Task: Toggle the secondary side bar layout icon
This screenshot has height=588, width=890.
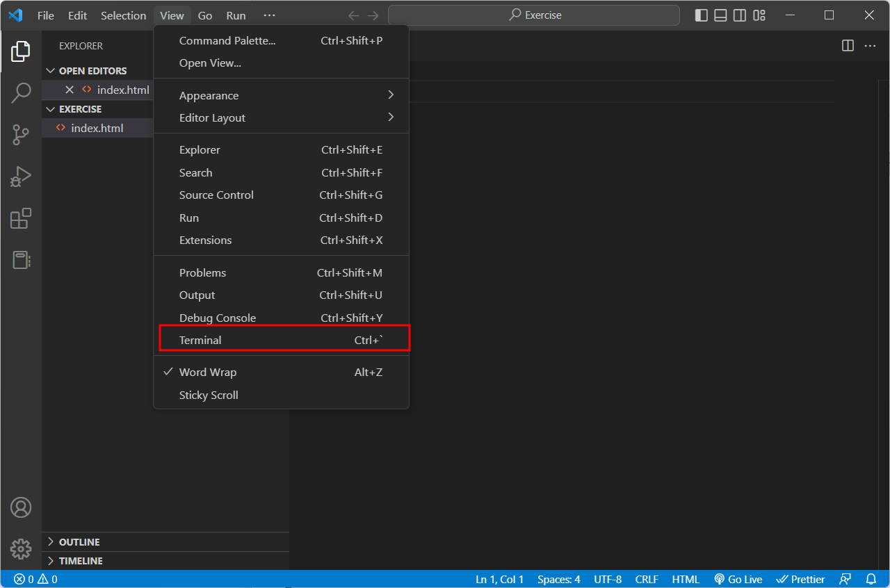Action: [740, 15]
